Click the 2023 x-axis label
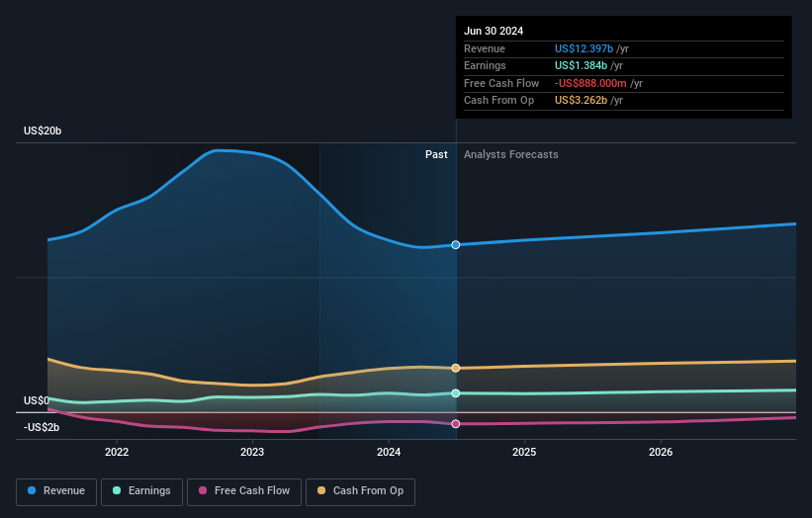812x518 pixels. [252, 452]
